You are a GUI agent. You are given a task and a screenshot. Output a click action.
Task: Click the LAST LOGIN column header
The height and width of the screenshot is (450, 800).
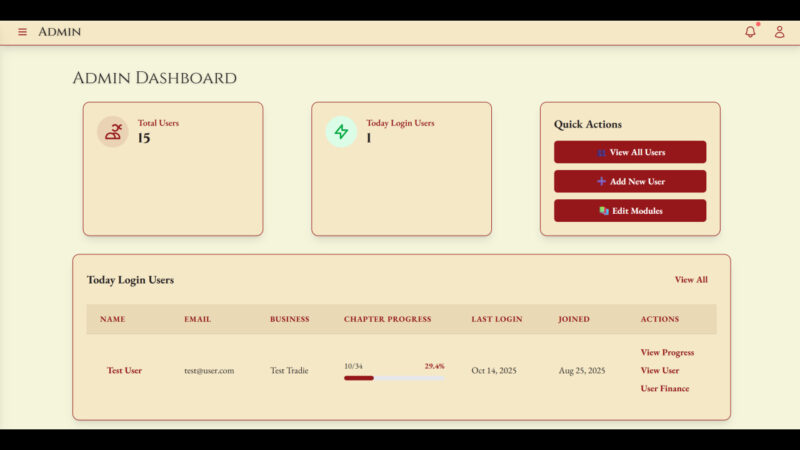pyautogui.click(x=496, y=319)
